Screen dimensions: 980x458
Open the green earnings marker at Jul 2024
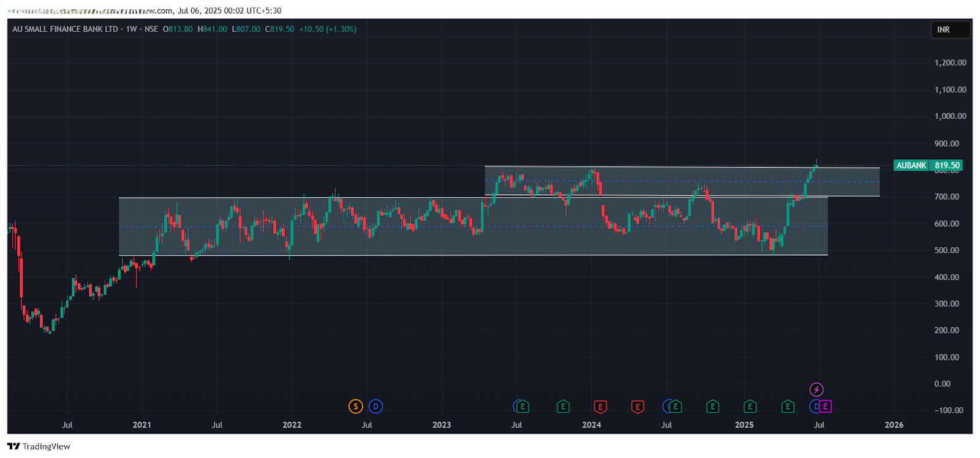pyautogui.click(x=676, y=406)
